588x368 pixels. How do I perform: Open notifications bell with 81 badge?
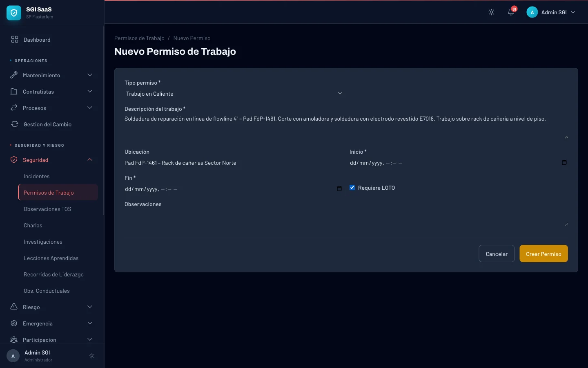[x=511, y=12]
